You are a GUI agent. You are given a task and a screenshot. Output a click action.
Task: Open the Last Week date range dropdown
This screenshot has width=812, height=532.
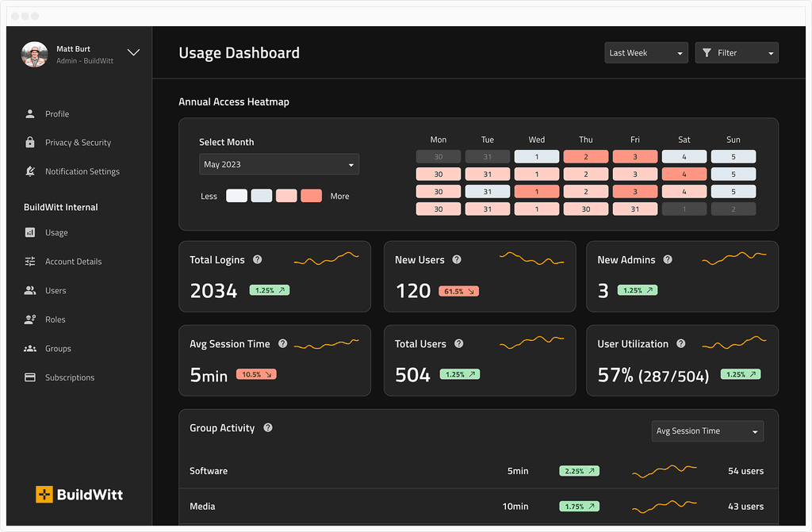(x=646, y=53)
